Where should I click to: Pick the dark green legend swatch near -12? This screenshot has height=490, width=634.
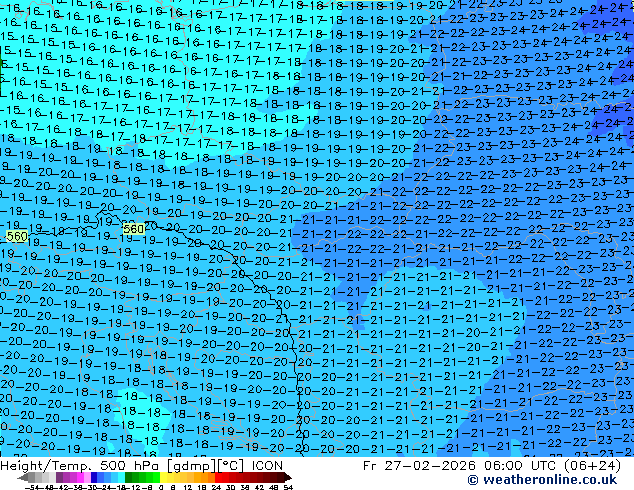(128, 477)
